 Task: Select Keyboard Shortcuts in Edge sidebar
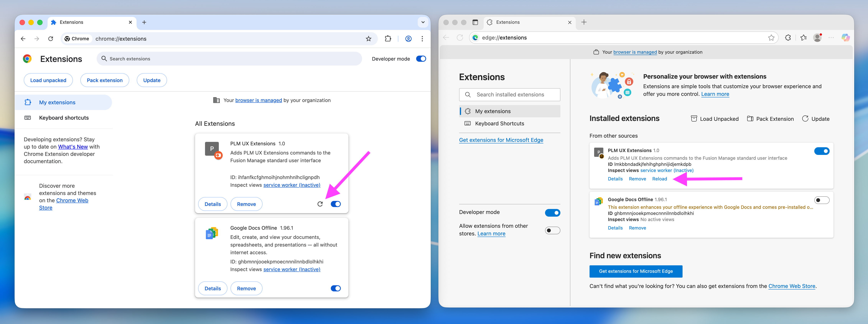pos(499,124)
